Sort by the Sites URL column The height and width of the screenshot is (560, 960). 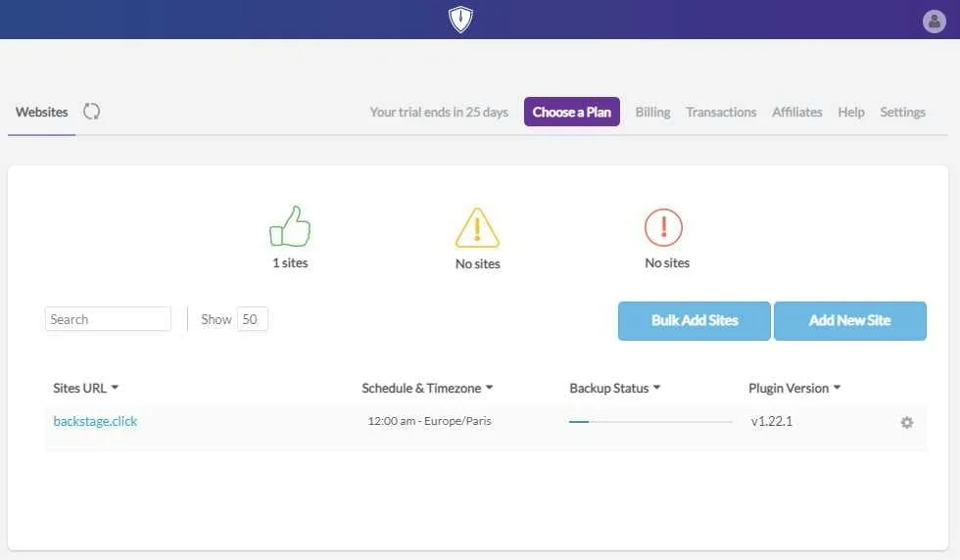(85, 389)
